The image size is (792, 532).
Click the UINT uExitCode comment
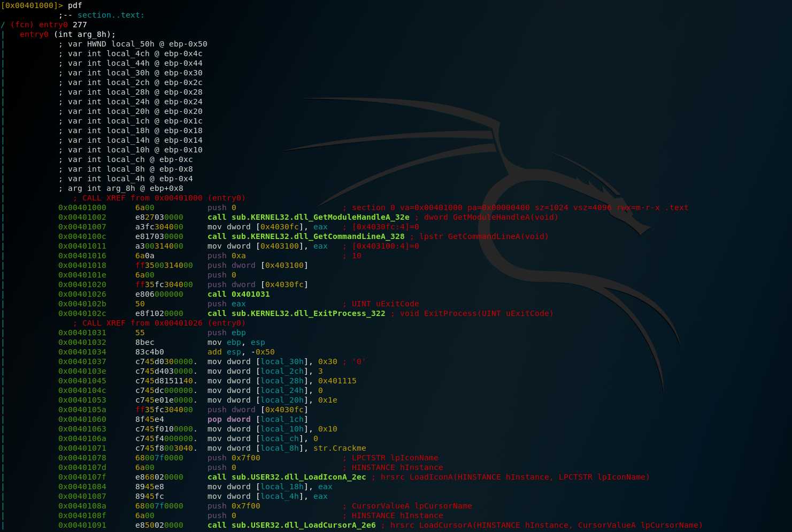click(385, 304)
